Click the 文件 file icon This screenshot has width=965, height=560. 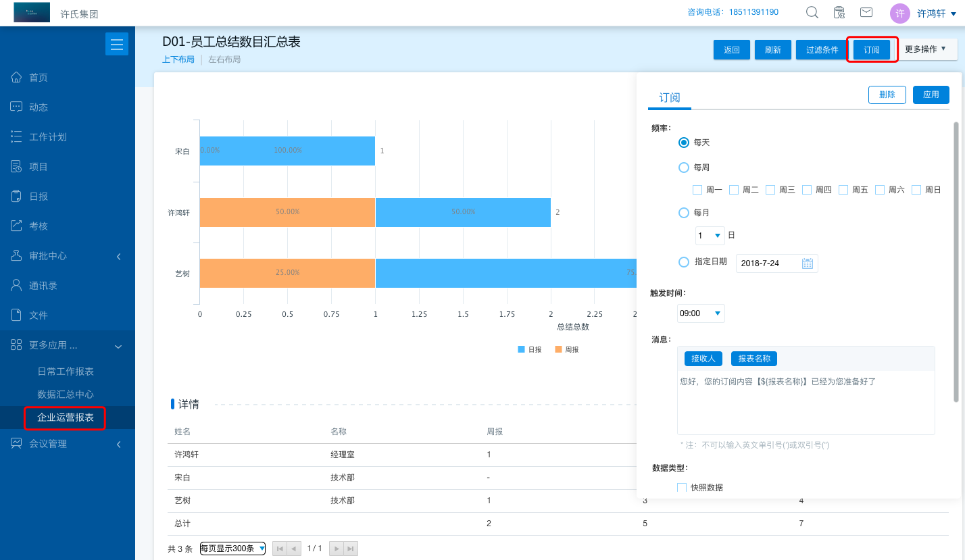[x=17, y=315]
